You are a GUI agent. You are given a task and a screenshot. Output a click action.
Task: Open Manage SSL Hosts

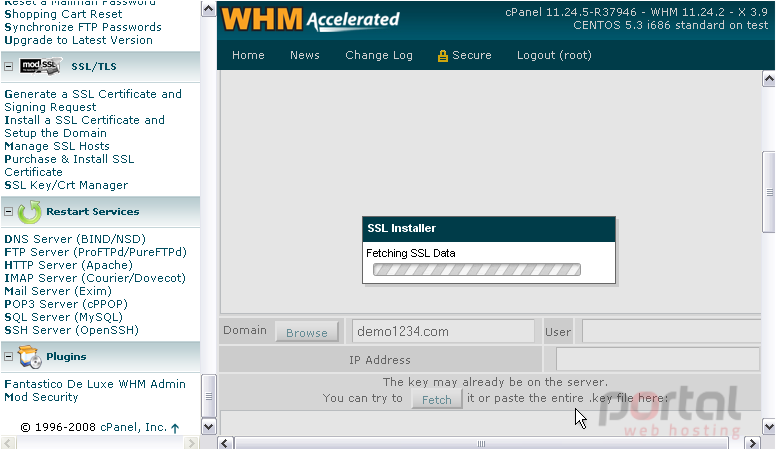[57, 146]
